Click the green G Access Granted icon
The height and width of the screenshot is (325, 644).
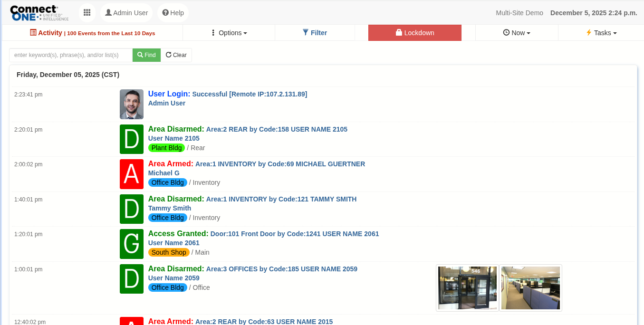132,244
